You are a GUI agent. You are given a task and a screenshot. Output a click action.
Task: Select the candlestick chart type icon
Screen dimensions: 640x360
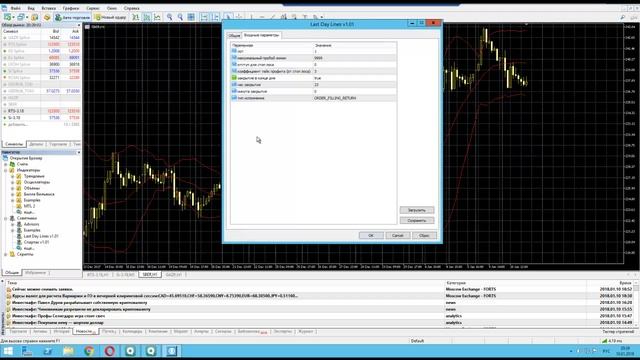147,17
